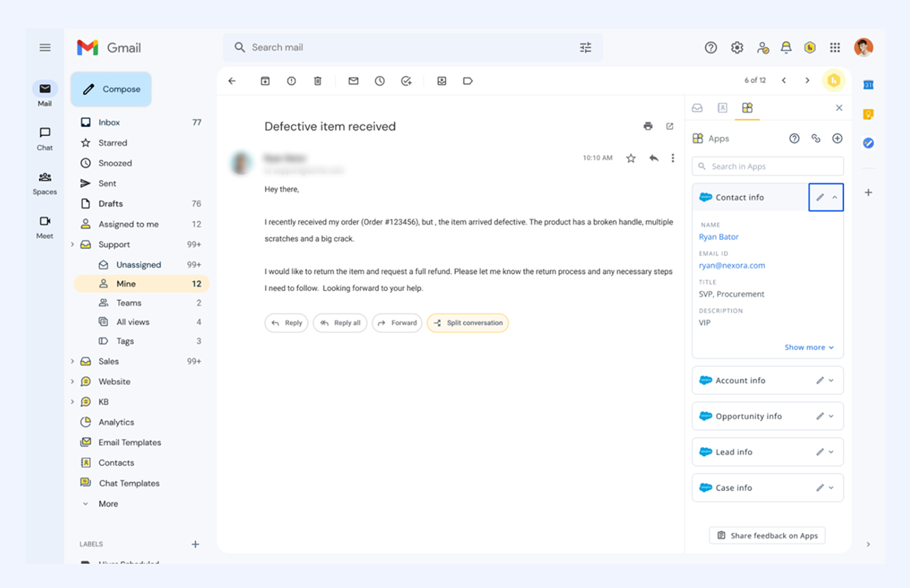This screenshot has width=910, height=588.
Task: Open the Google account avatar
Action: click(864, 47)
